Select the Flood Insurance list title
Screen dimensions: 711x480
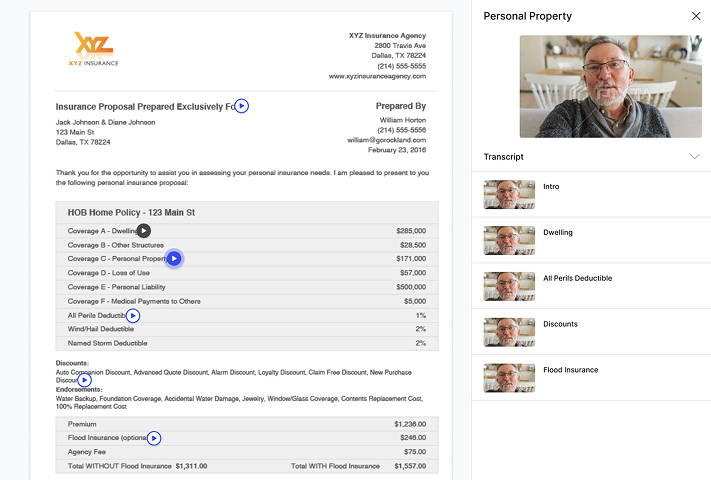point(570,370)
